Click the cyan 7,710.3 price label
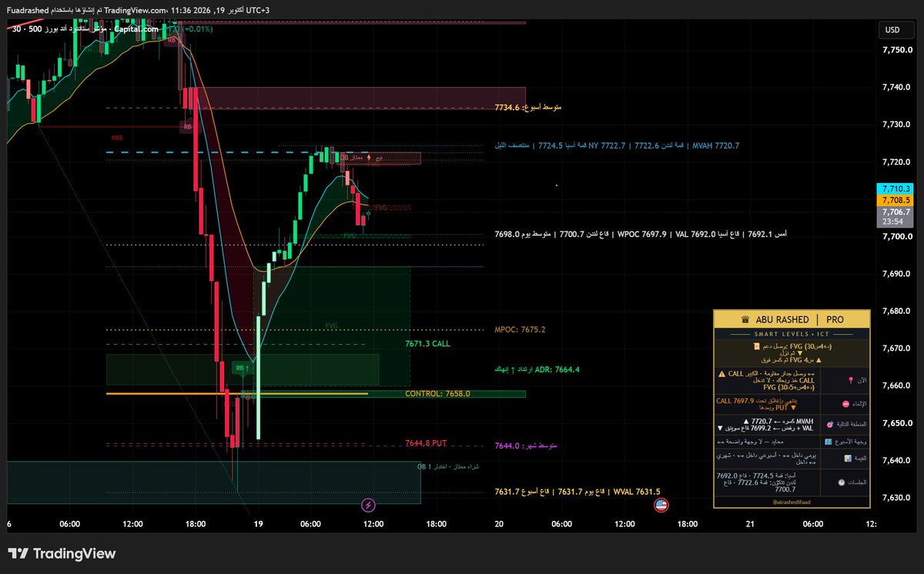 point(896,189)
